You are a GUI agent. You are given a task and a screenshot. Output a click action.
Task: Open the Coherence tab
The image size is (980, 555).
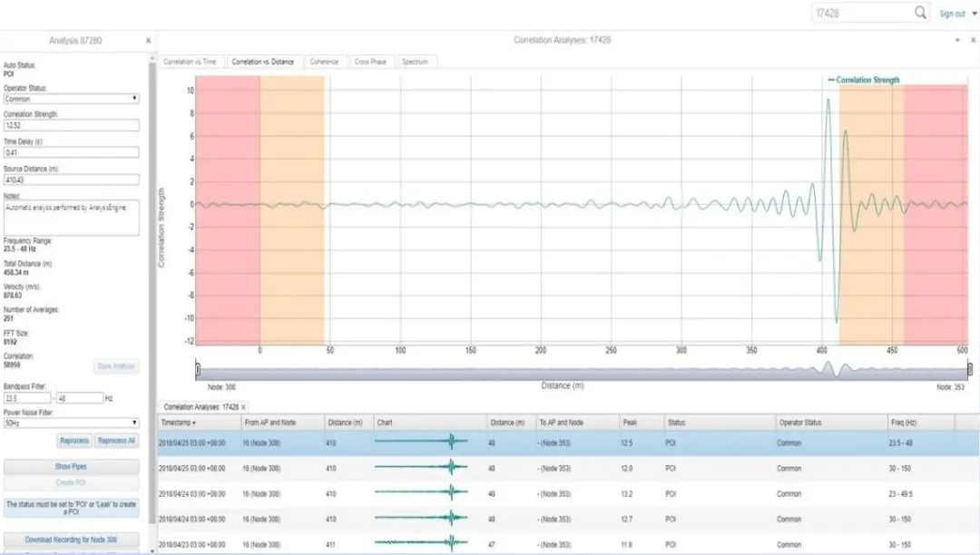pos(324,62)
